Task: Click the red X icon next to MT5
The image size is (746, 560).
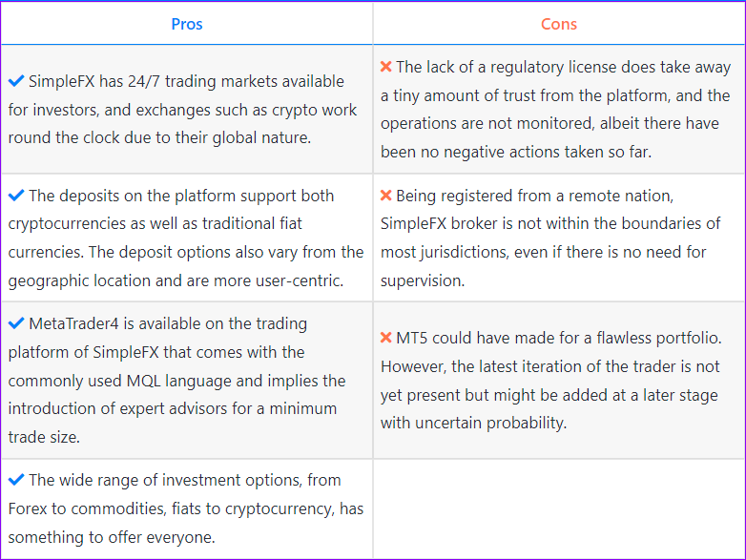Action: coord(385,338)
